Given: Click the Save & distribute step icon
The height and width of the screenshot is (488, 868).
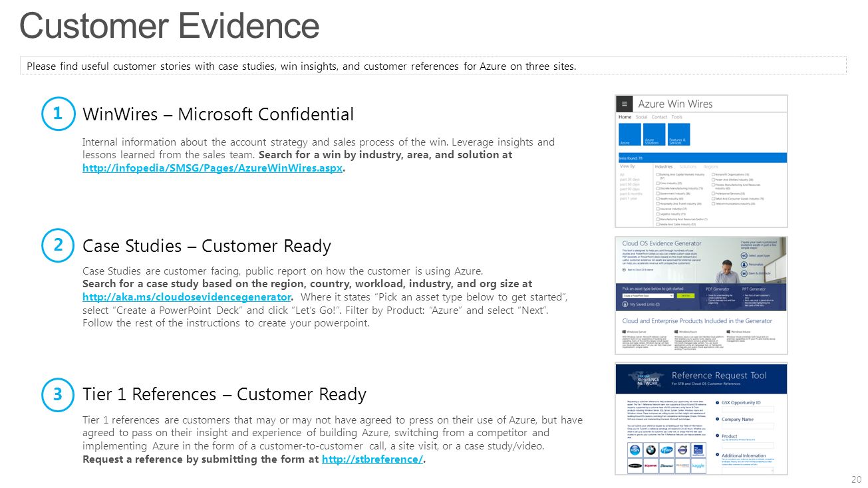Looking at the screenshot, I should pos(744,273).
